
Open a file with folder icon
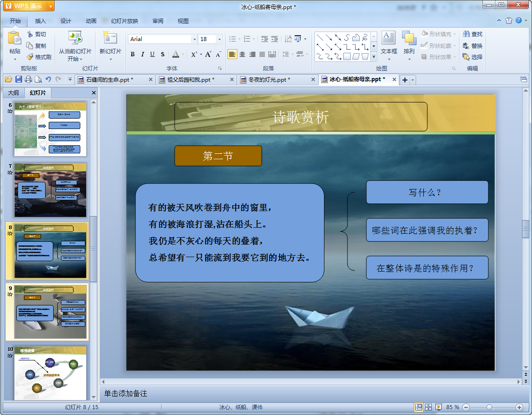click(x=9, y=79)
